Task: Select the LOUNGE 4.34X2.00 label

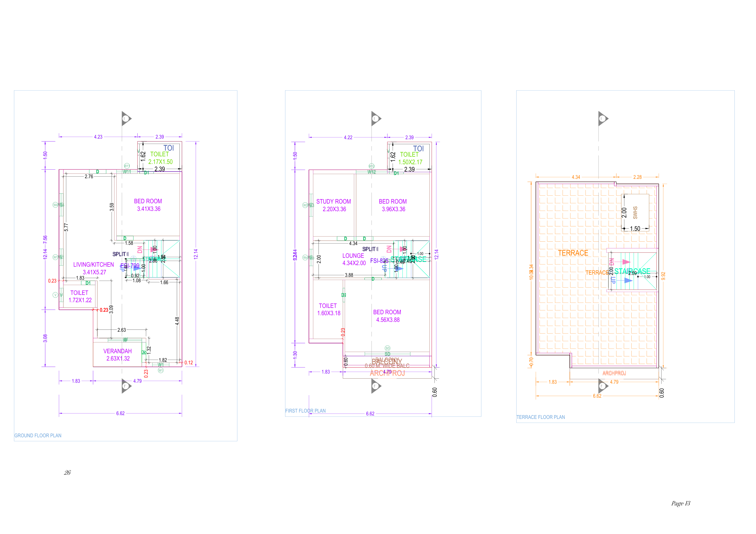Action: coord(354,259)
